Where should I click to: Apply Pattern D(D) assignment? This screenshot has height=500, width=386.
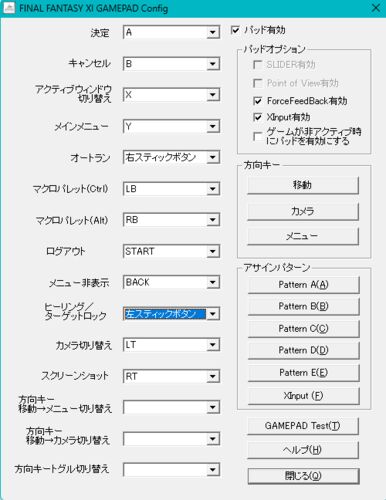point(303,350)
